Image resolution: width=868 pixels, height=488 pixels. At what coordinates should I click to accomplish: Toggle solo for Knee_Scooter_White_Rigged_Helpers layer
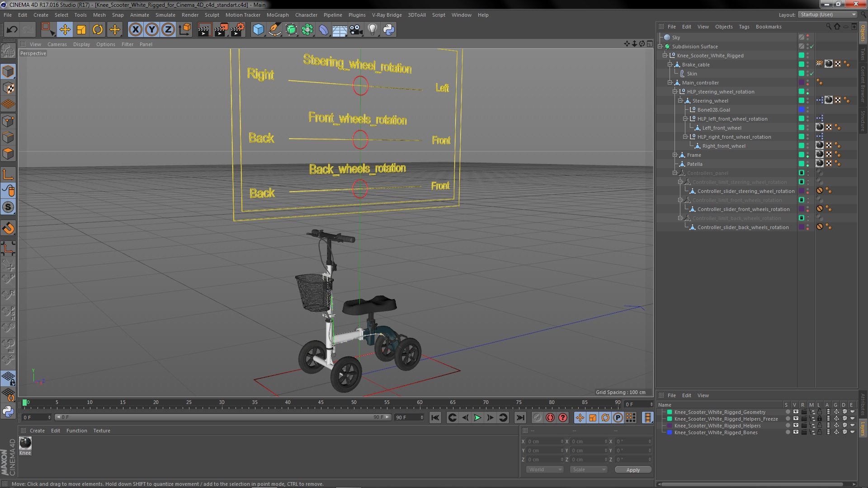click(x=788, y=426)
